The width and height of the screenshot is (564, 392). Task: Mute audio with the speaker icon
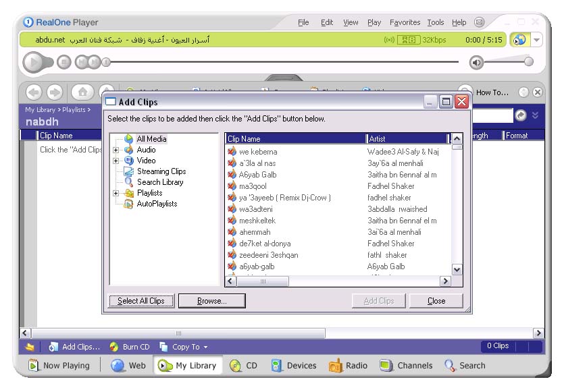[476, 63]
